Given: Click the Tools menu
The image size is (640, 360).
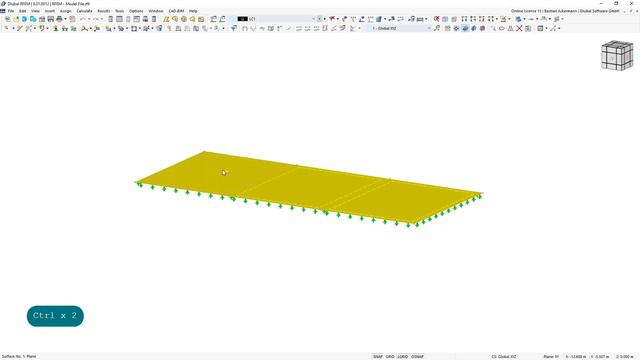Looking at the screenshot, I should (x=120, y=11).
